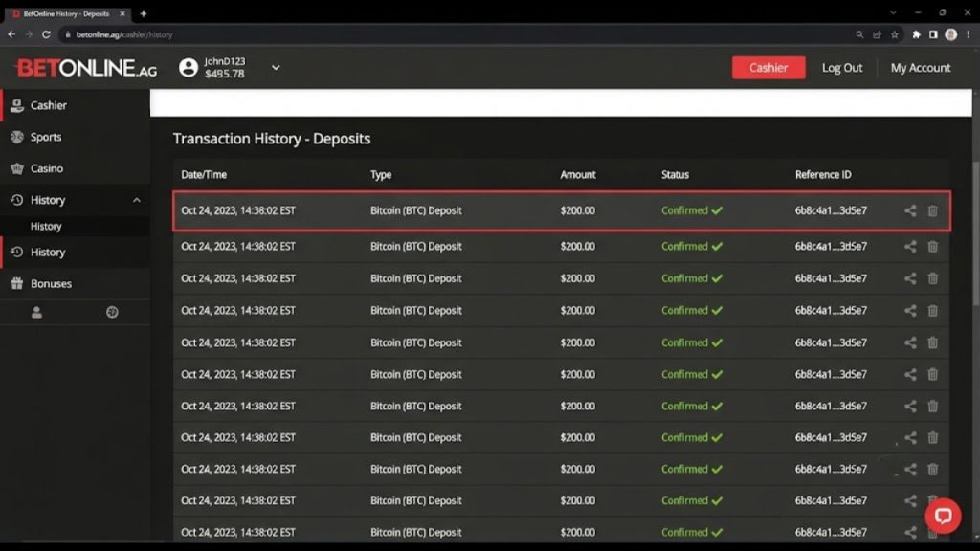
Task: Click the round icon beside the sidebar person icon
Action: pyautogui.click(x=112, y=312)
